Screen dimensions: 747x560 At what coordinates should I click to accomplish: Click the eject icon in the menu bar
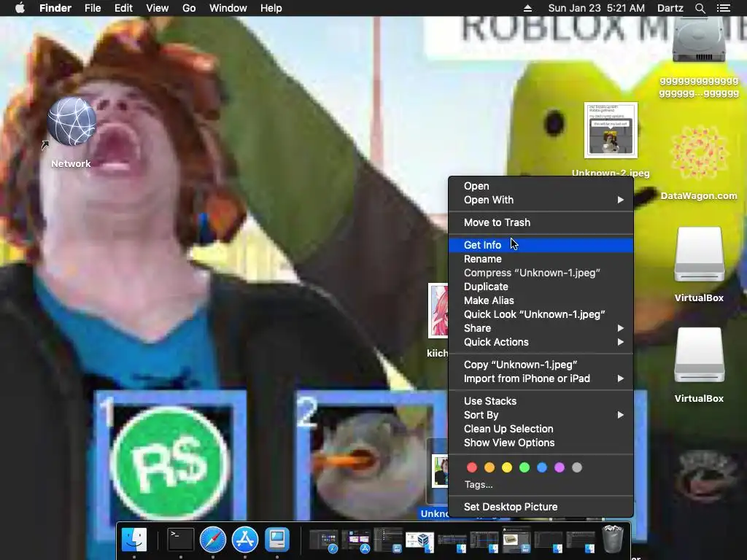527,8
